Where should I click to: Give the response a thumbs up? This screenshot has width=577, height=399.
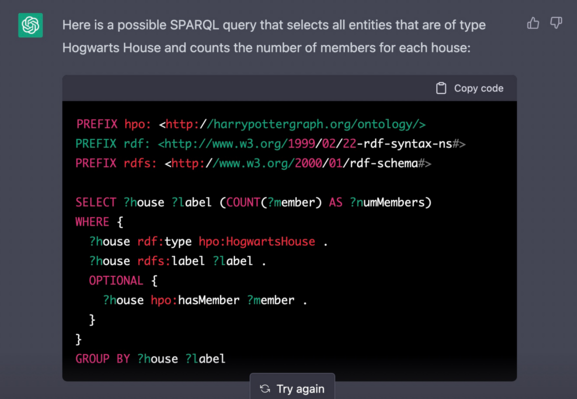[x=533, y=24]
